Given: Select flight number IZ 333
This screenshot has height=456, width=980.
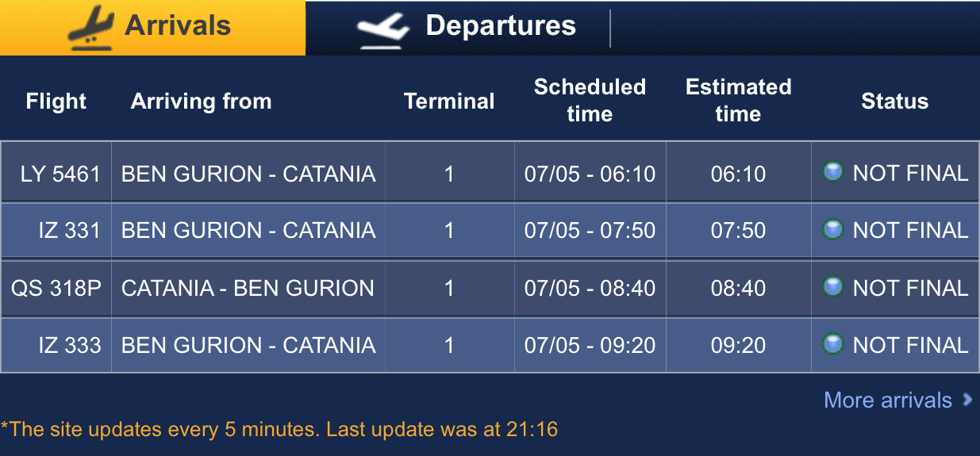Looking at the screenshot, I should [x=70, y=346].
